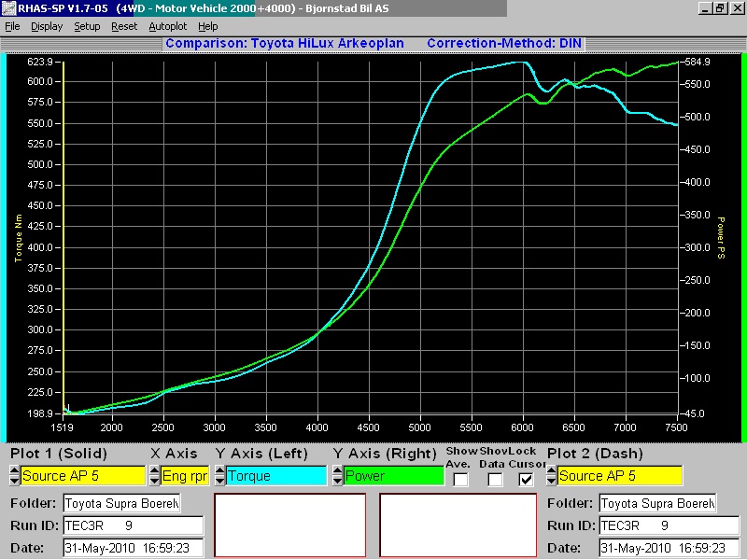This screenshot has height=560, width=747.
Task: Open the Display menu
Action: click(x=47, y=26)
